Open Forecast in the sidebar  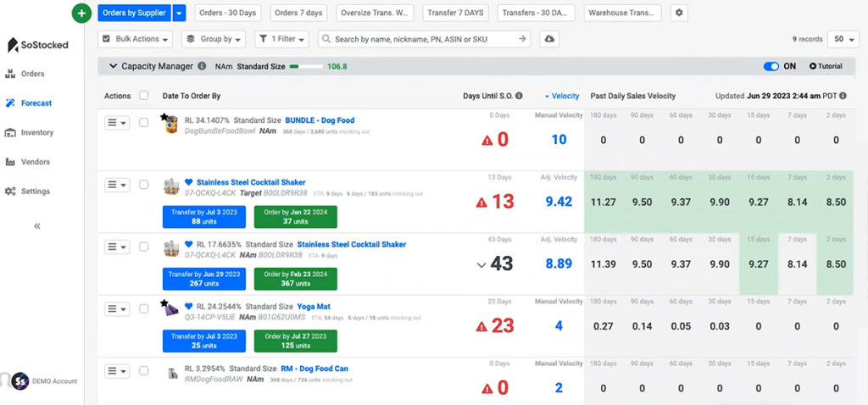[28, 103]
